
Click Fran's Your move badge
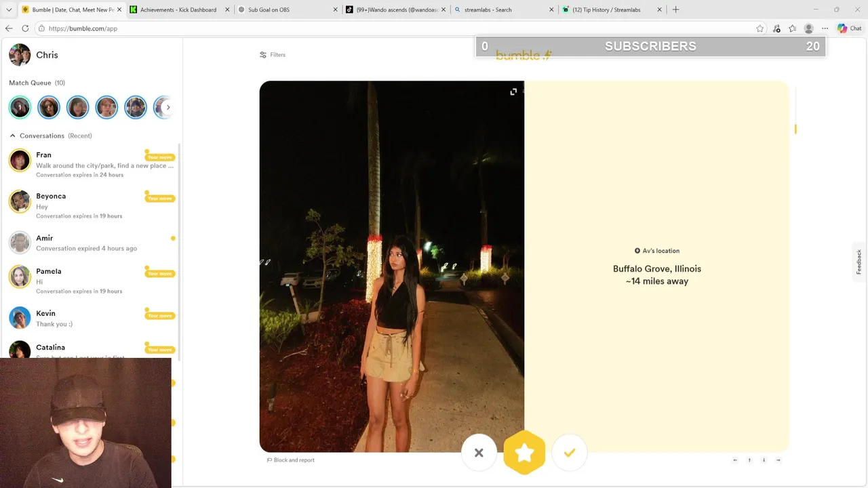[x=160, y=157]
